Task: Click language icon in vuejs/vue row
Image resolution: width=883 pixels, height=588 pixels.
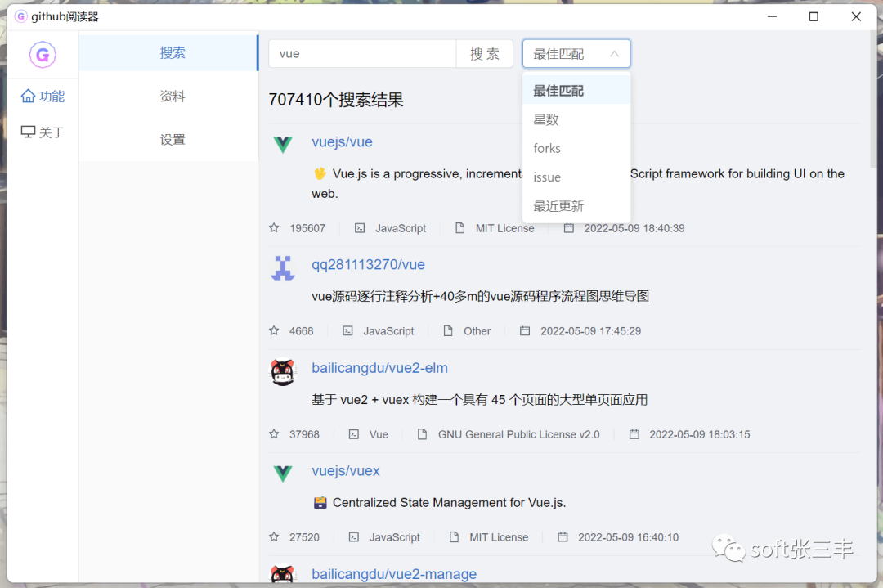Action: [360, 228]
